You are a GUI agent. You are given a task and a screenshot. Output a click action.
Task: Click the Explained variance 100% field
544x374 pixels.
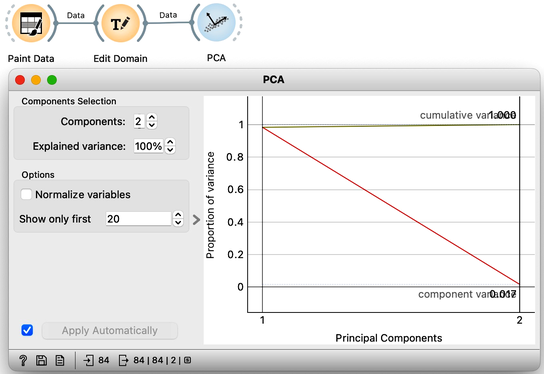[148, 146]
